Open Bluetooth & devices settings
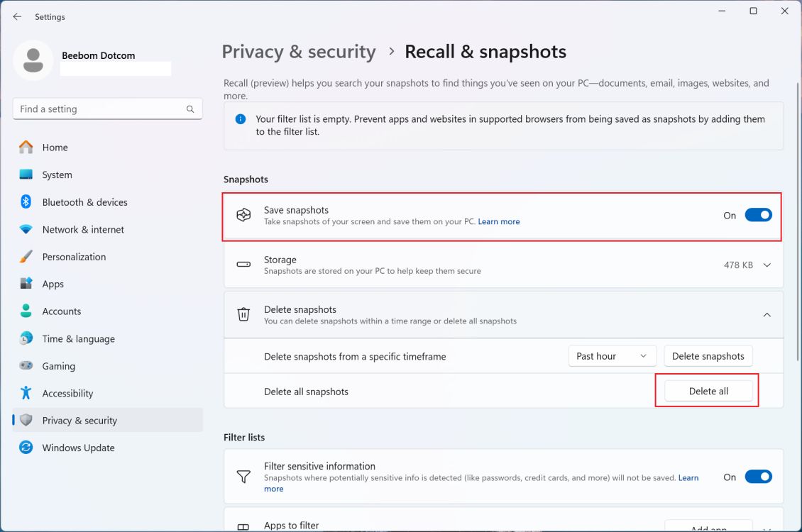802x532 pixels. coord(84,201)
